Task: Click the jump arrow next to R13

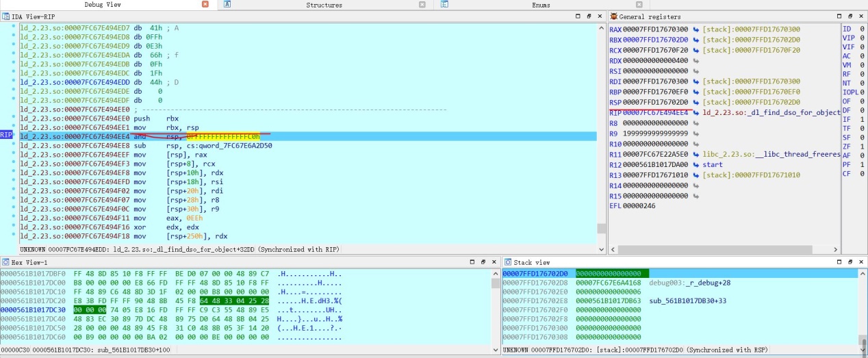Action: (x=696, y=175)
